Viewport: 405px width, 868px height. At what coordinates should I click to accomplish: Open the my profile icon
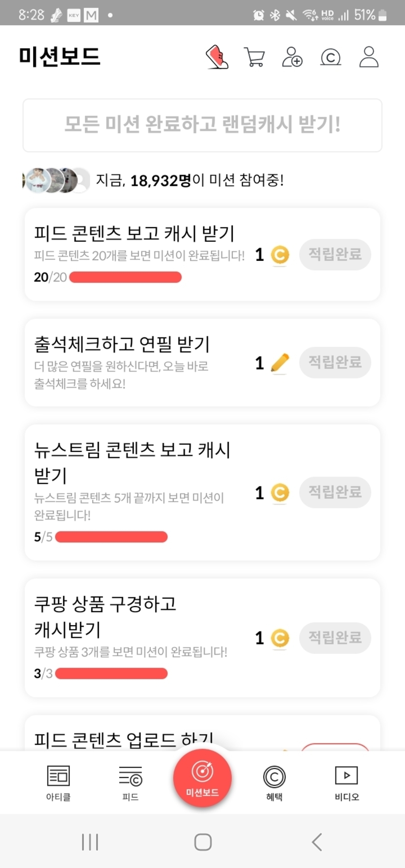click(369, 57)
